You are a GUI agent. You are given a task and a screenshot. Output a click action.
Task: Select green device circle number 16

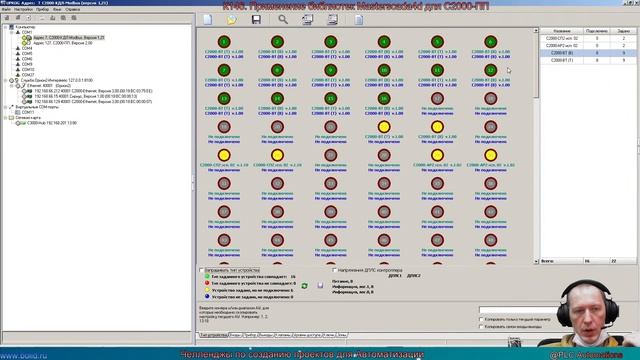pos(384,98)
